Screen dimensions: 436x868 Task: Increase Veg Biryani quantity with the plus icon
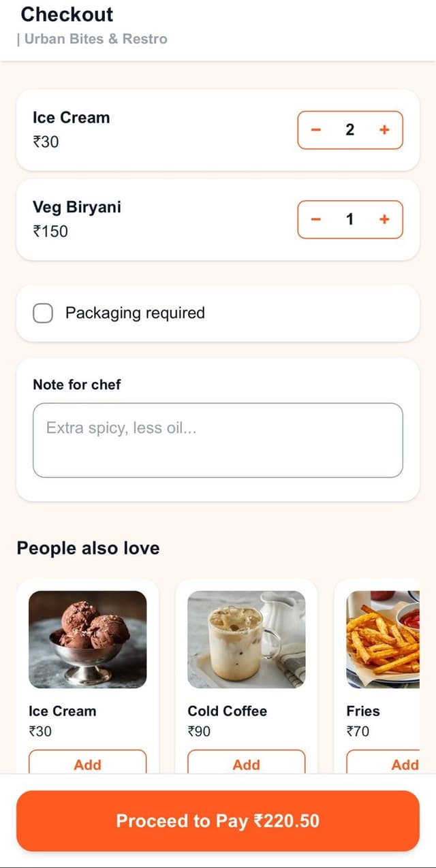tap(384, 219)
